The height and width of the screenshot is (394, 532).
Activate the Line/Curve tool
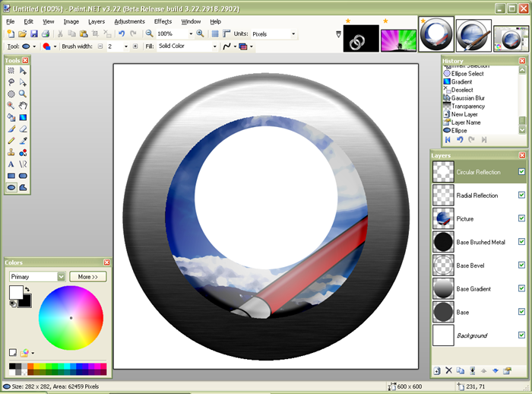23,164
